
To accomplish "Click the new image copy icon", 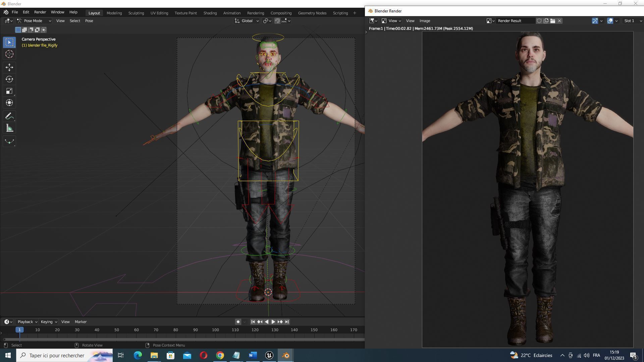I will click(x=546, y=21).
